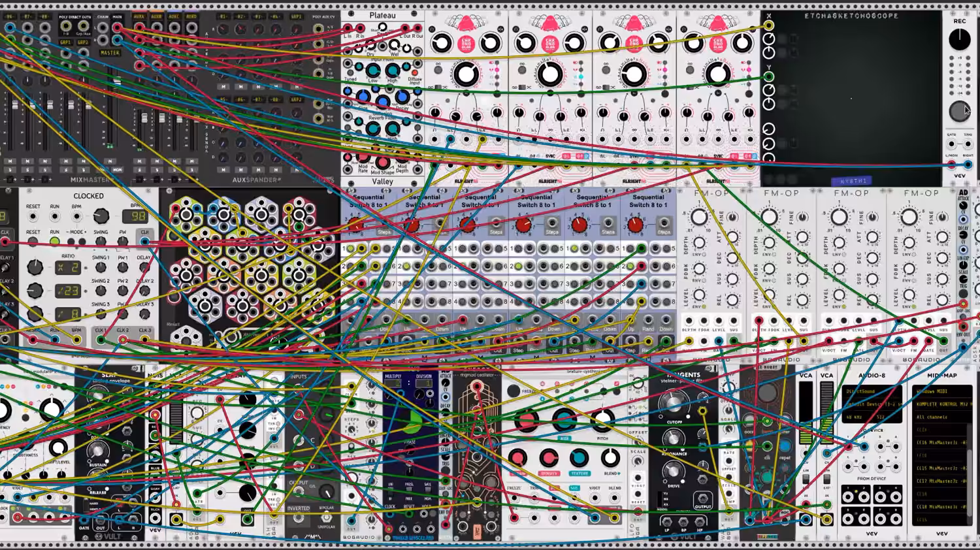Click the RESONANCE knob on Tangents
980x550 pixels.
(x=674, y=438)
